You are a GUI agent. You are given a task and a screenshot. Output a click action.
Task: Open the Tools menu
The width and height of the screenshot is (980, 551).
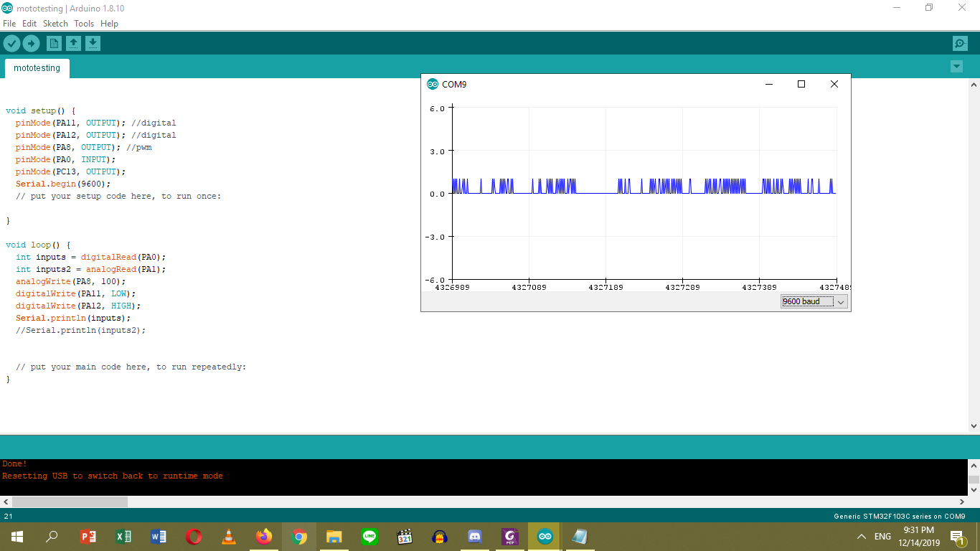point(84,24)
